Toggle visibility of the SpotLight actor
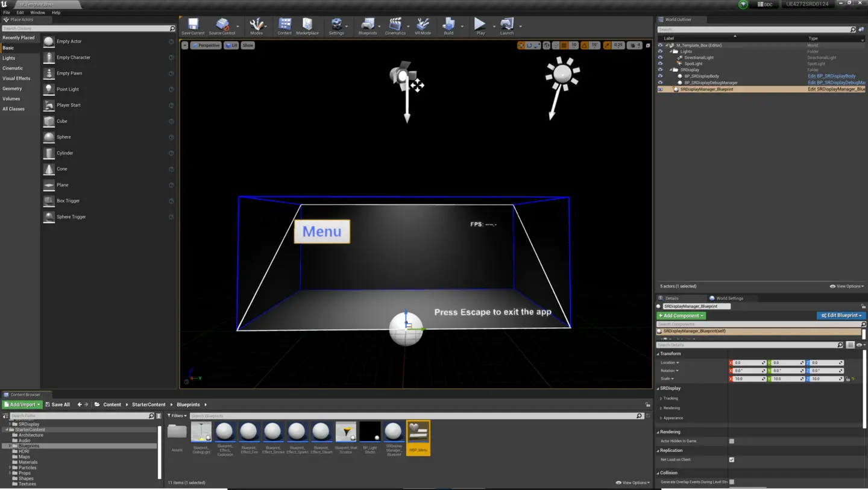 [659, 63]
